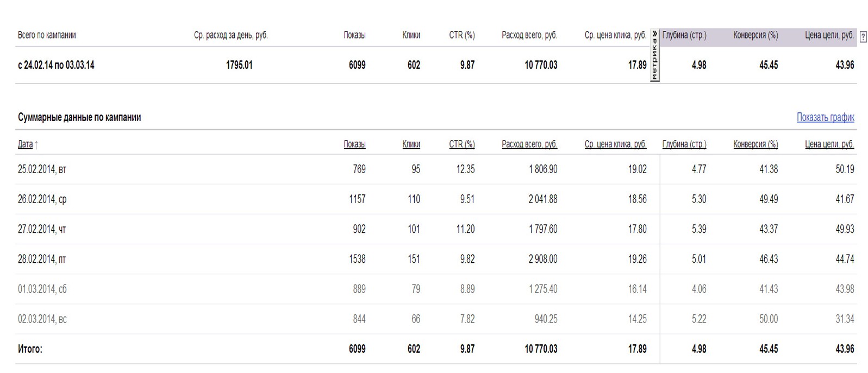The image size is (868, 373).
Task: Sort by underlined Конверсия (%) header
Action: pos(755,144)
